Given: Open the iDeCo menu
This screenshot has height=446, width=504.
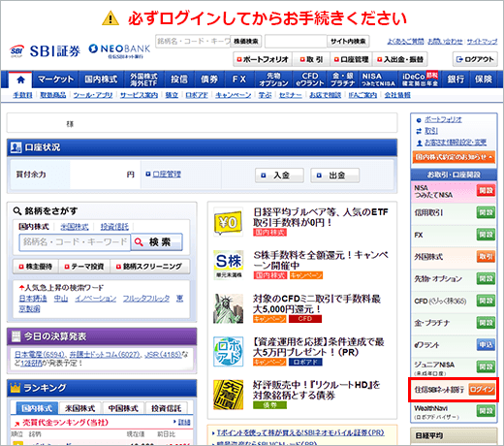Looking at the screenshot, I should [x=420, y=80].
